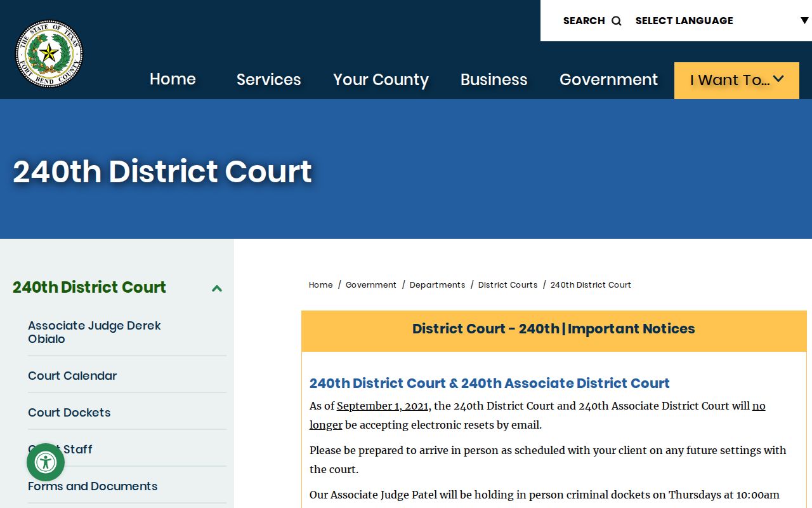Viewport: 812px width, 508px height.
Task: Open Forms and Documents sidebar link
Action: [93, 486]
